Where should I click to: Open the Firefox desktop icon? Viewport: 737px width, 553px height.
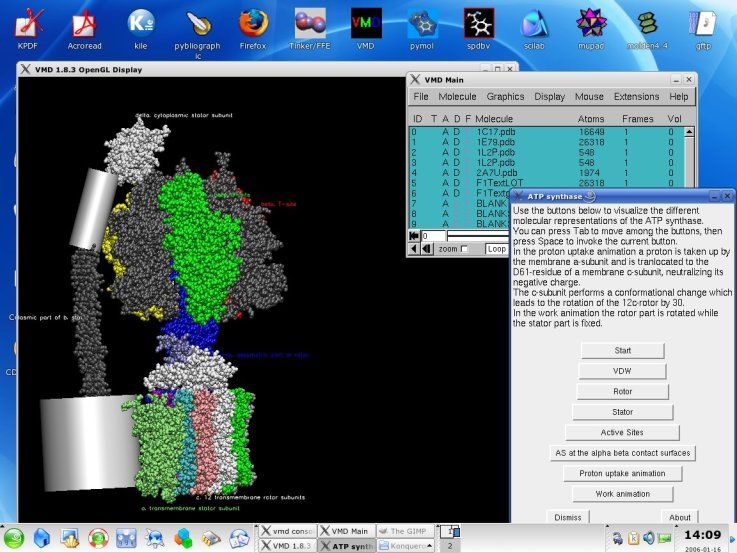pyautogui.click(x=253, y=29)
